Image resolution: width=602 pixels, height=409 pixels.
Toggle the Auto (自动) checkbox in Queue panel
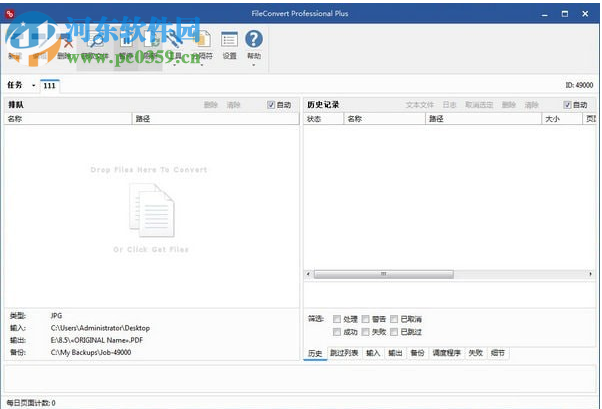(x=271, y=105)
